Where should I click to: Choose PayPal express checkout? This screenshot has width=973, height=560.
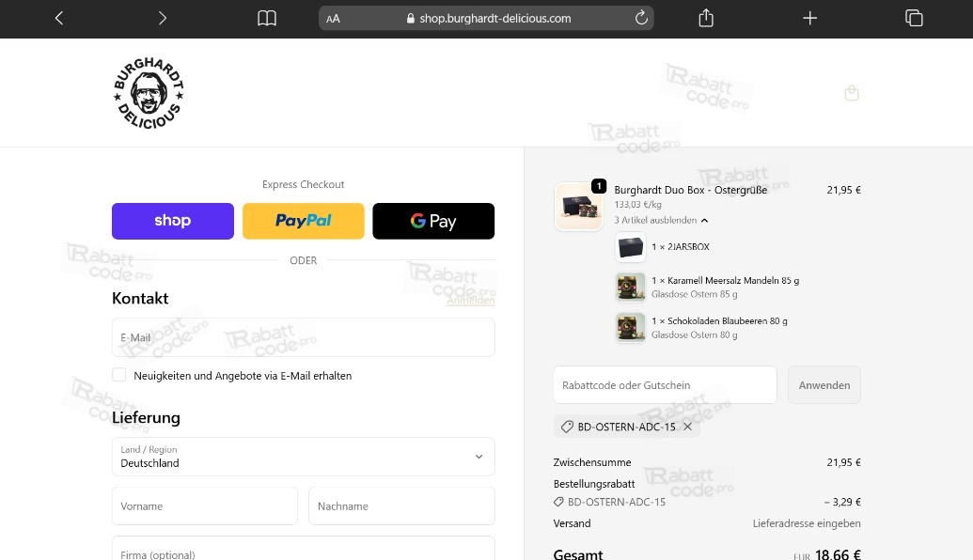click(x=303, y=221)
